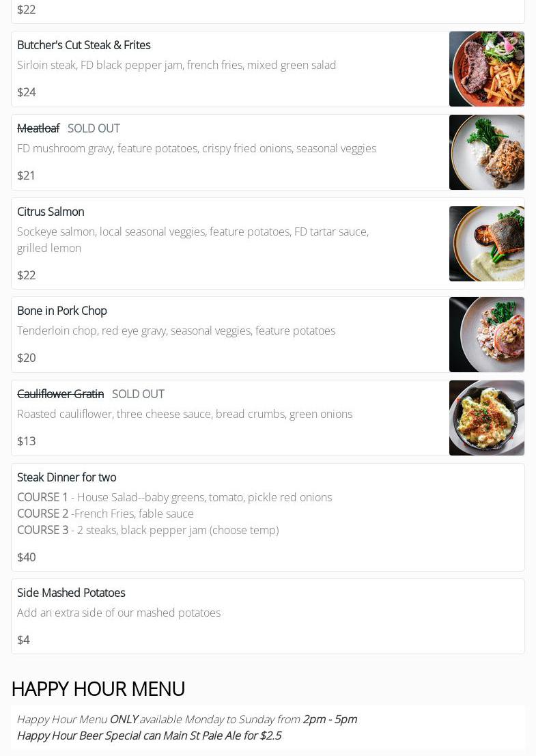Viewport: 536px width, 756px height.
Task: Click the struck-through Cauliflower Gratin title
Action: 60,394
